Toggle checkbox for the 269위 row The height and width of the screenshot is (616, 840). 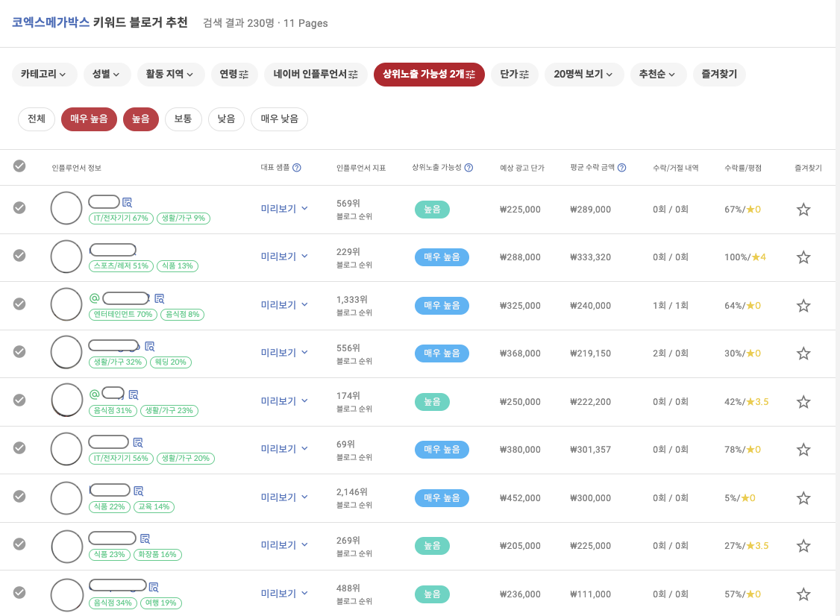click(x=19, y=544)
